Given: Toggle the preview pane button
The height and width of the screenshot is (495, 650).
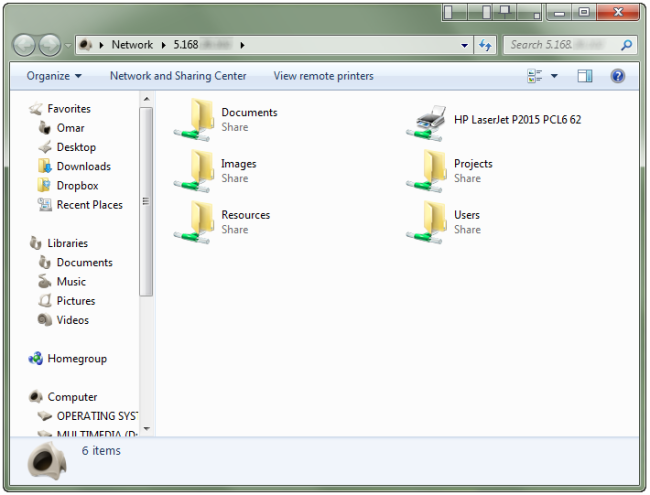Looking at the screenshot, I should pyautogui.click(x=585, y=76).
